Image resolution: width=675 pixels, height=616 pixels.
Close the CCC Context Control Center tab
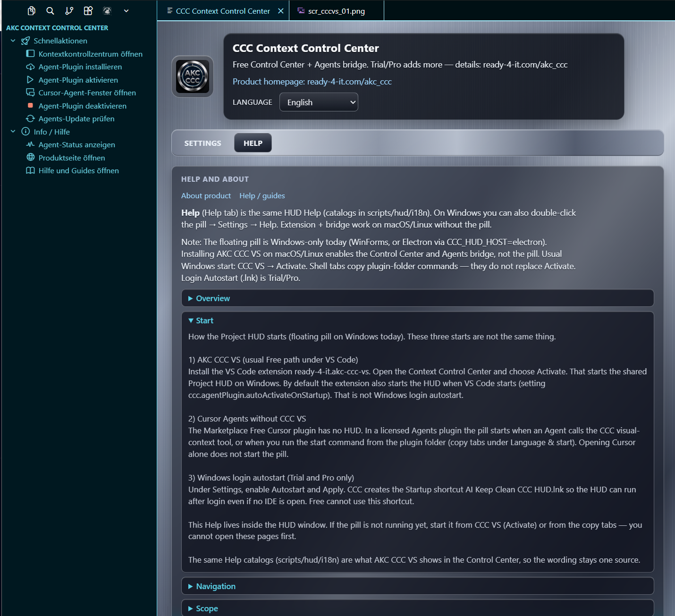pyautogui.click(x=281, y=11)
